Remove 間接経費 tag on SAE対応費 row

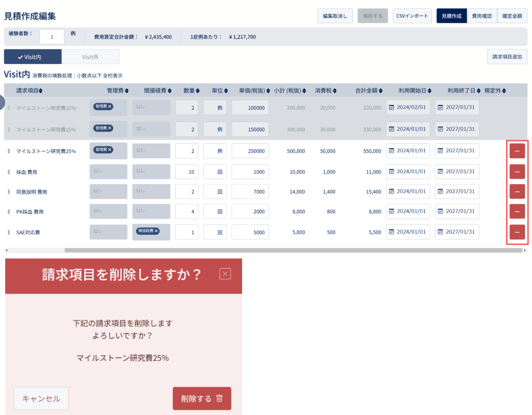tap(156, 231)
